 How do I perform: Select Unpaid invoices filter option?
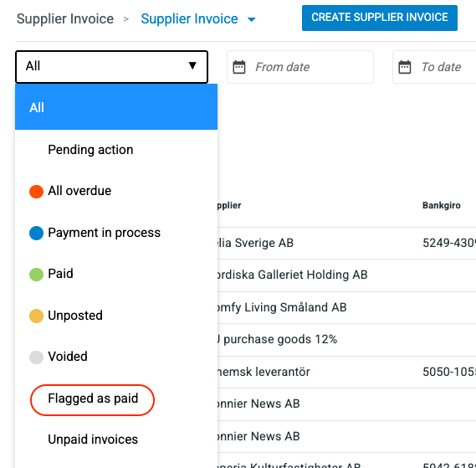93,440
